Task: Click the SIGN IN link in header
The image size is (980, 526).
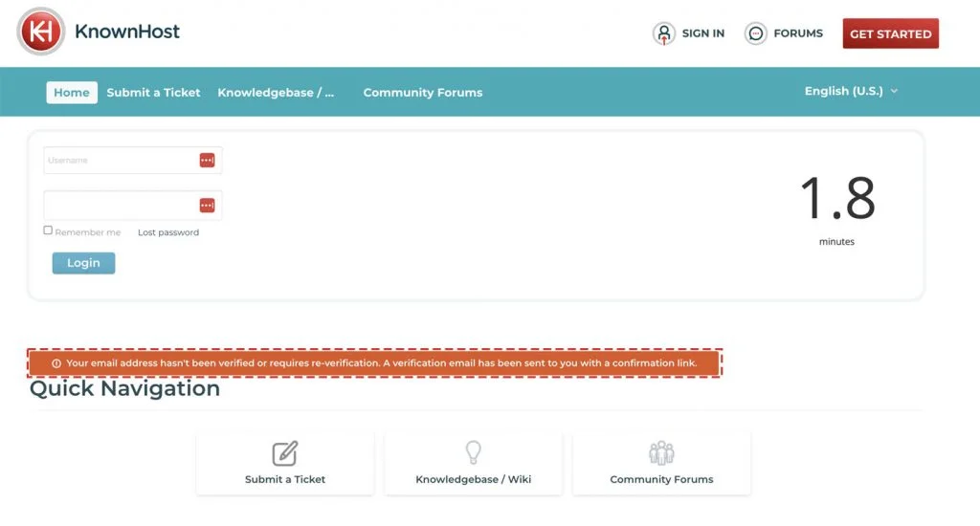Action: tap(703, 33)
